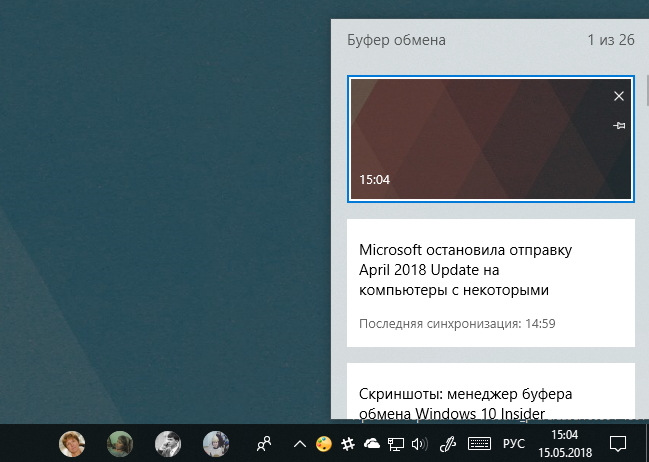Paste the 15:04 image clipboard thumbnail
Screen dimensions: 649x462
point(490,139)
